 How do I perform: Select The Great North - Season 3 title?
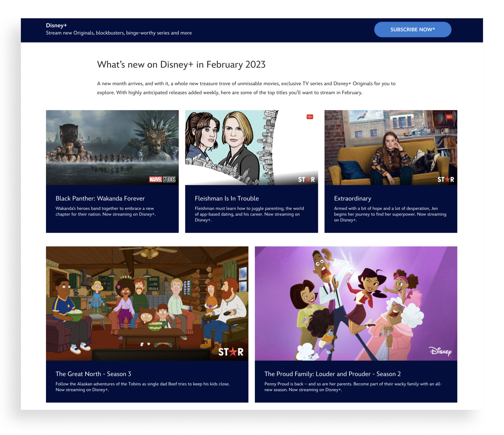[x=93, y=374]
